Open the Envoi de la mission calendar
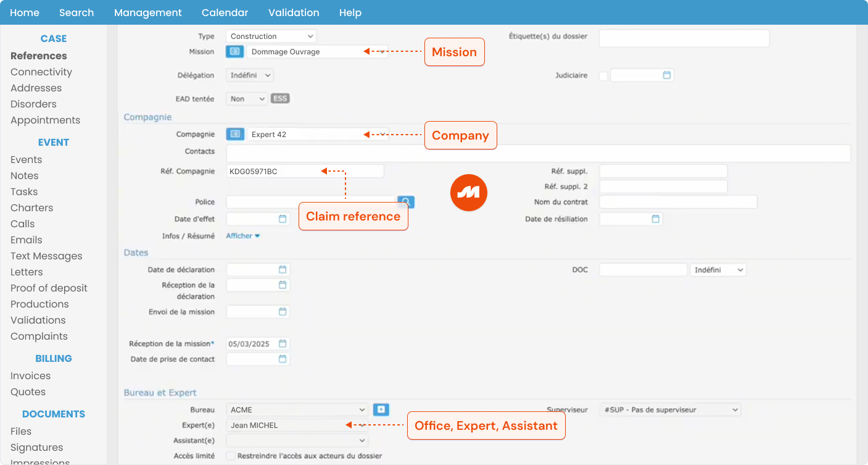Screen dimensions: 868x465 283,311
